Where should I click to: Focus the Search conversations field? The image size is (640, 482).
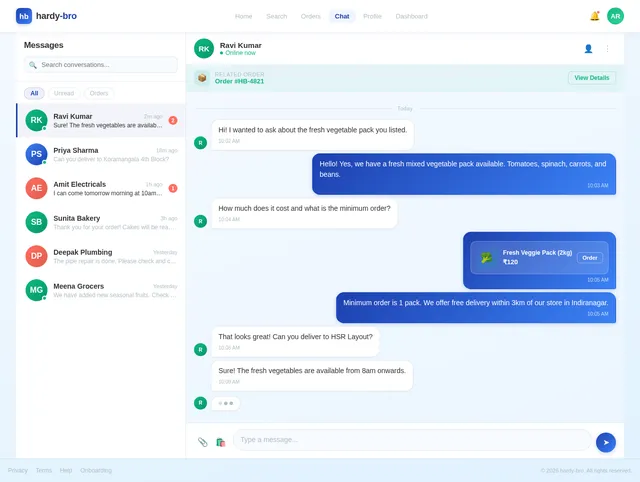pos(101,65)
